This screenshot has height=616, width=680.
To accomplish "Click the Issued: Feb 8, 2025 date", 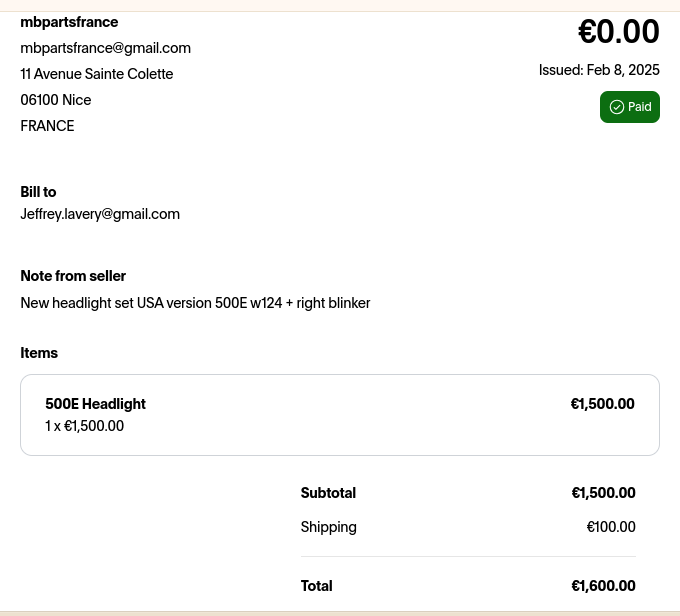I will [599, 70].
